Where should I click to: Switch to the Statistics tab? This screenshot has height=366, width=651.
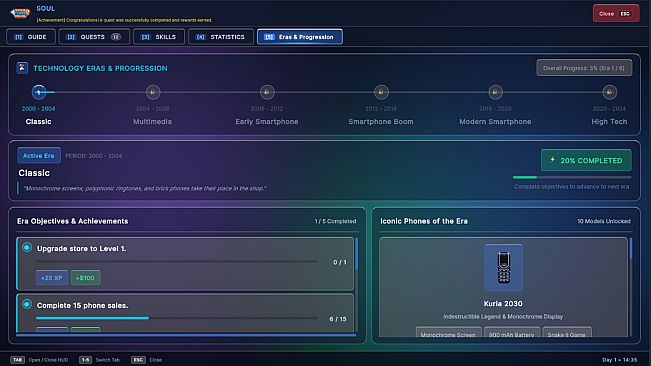tap(221, 37)
